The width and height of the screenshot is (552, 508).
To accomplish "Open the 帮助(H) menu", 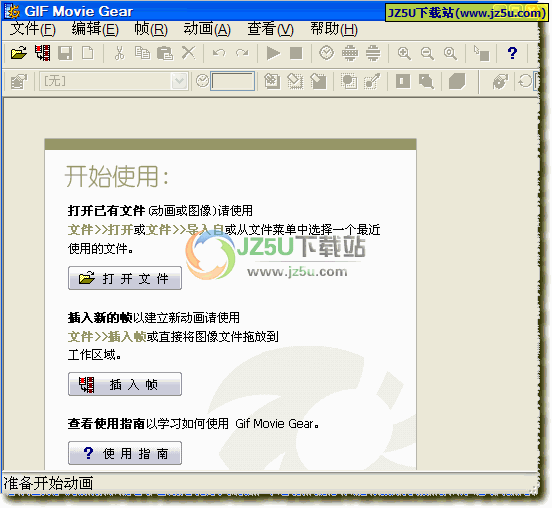I will (334, 29).
